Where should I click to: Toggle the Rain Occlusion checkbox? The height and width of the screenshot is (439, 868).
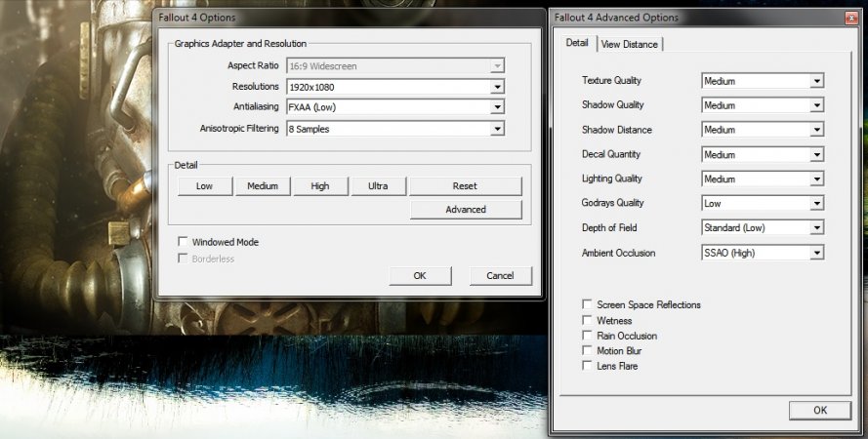[x=587, y=335]
